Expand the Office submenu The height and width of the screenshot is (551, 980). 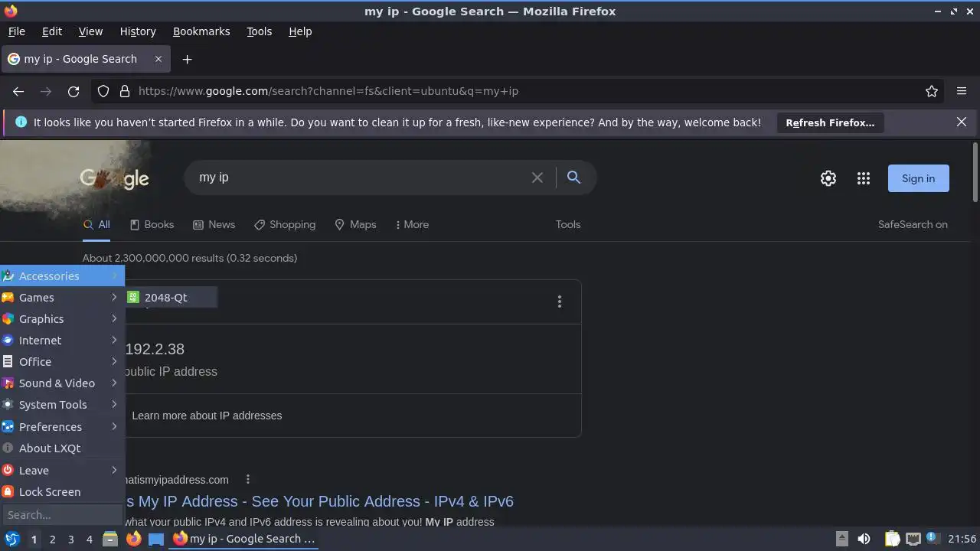62,362
